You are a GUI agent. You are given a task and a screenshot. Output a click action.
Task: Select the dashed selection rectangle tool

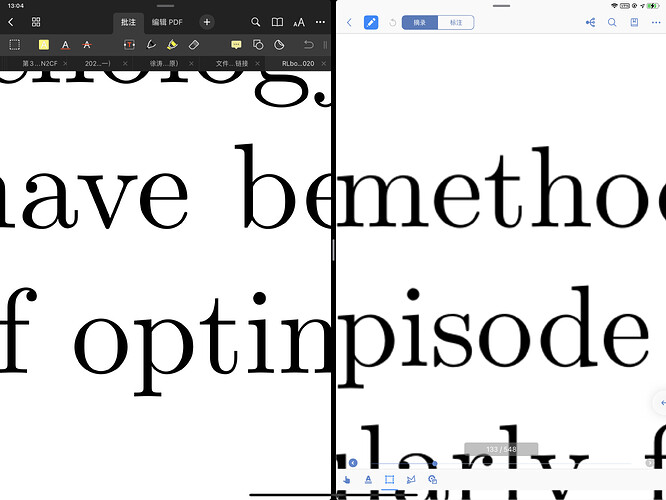14,45
